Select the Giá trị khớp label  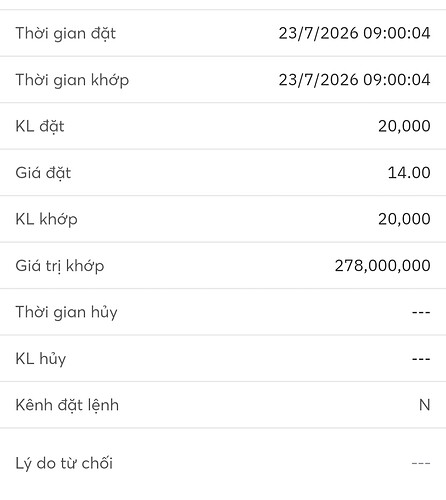(x=60, y=266)
